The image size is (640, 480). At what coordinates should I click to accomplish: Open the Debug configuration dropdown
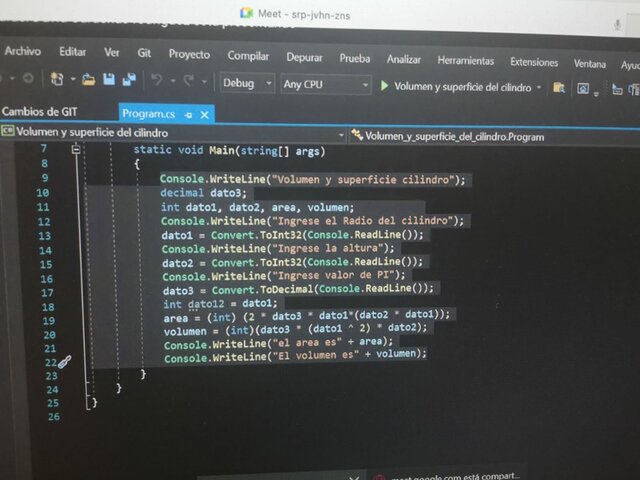pos(247,83)
